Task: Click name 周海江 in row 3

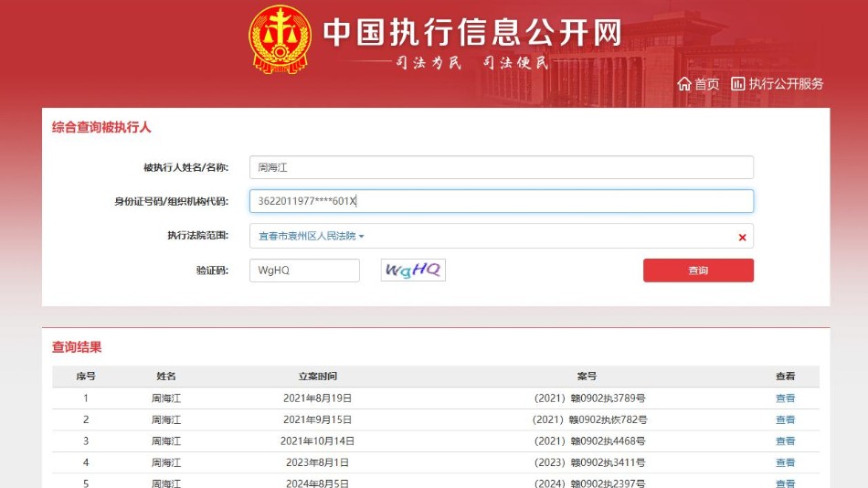Action: (x=166, y=440)
